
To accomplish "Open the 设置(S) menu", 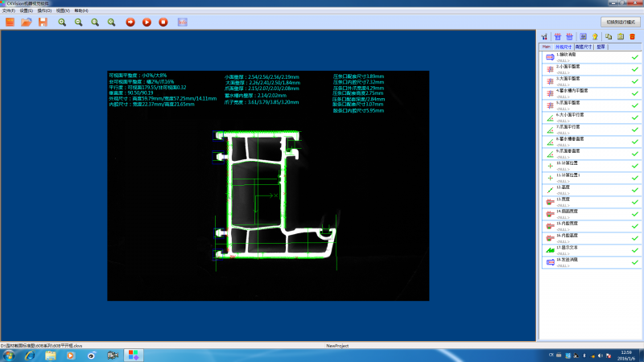I will coord(26,10).
